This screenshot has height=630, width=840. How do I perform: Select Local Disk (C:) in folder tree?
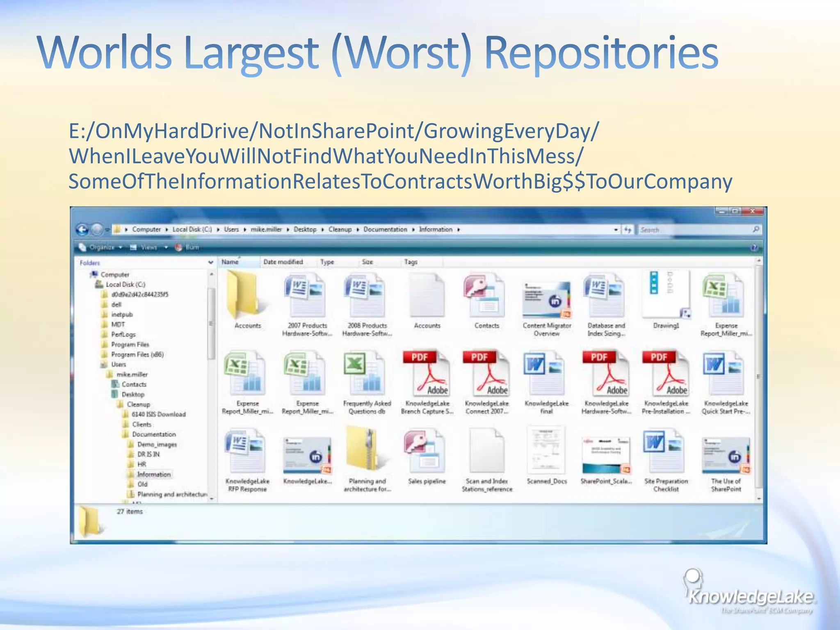coord(126,284)
